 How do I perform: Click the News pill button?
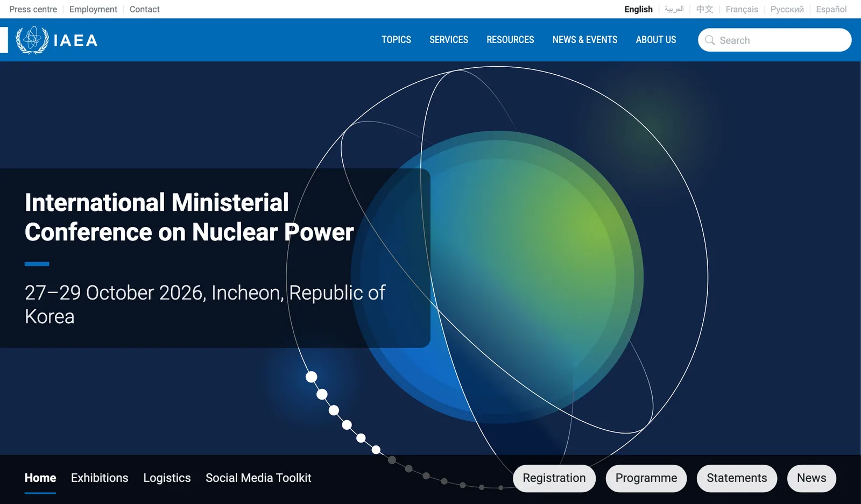tap(811, 478)
